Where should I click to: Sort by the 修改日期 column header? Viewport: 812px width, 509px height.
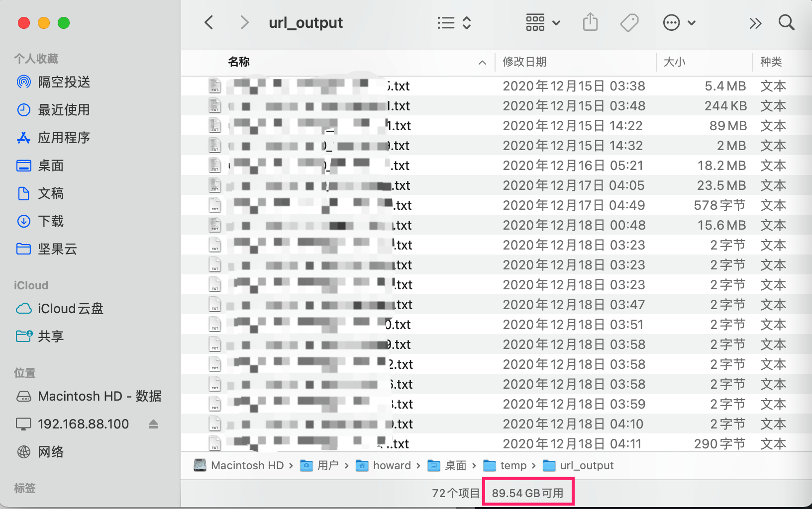click(x=524, y=62)
